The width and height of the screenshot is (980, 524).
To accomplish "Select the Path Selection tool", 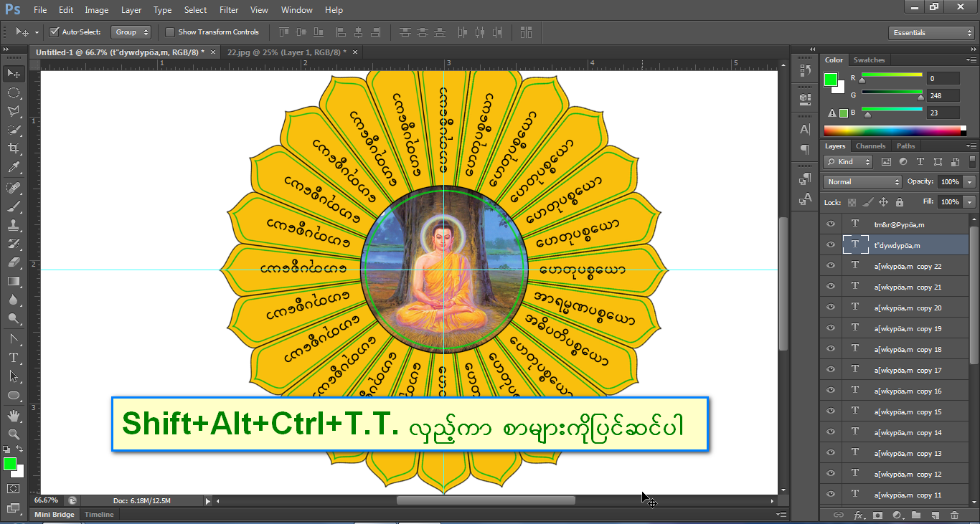I will pos(14,376).
